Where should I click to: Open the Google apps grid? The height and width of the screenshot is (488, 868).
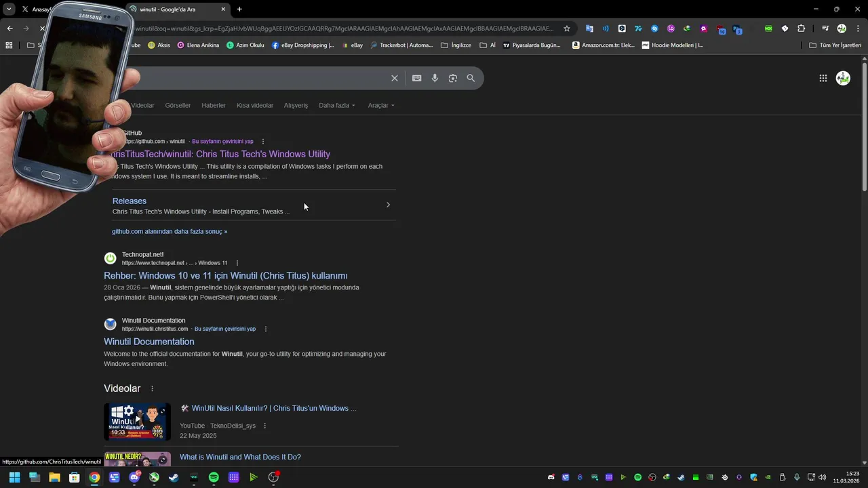tap(823, 78)
